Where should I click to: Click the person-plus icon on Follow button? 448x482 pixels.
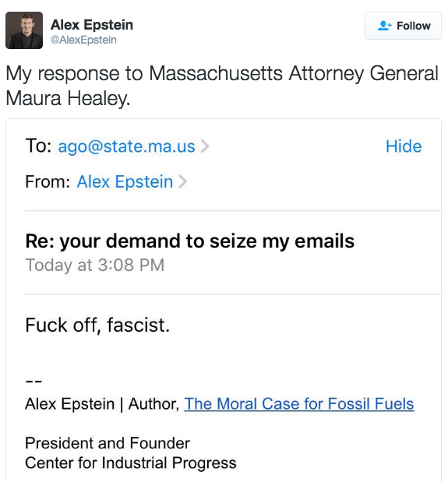(384, 26)
